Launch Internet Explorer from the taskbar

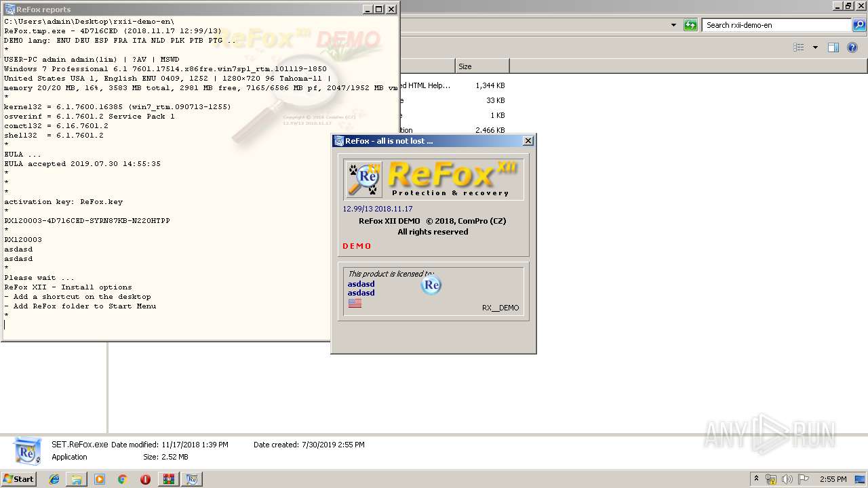(x=54, y=479)
